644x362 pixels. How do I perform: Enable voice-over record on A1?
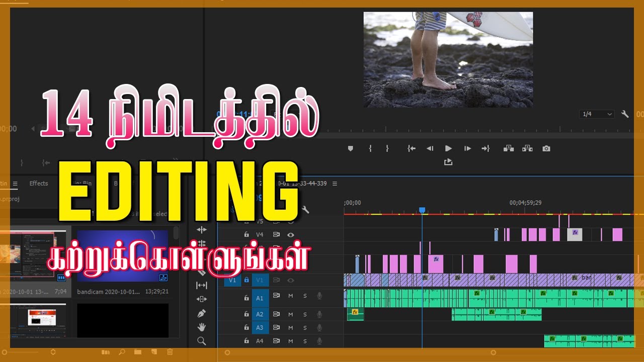point(319,296)
